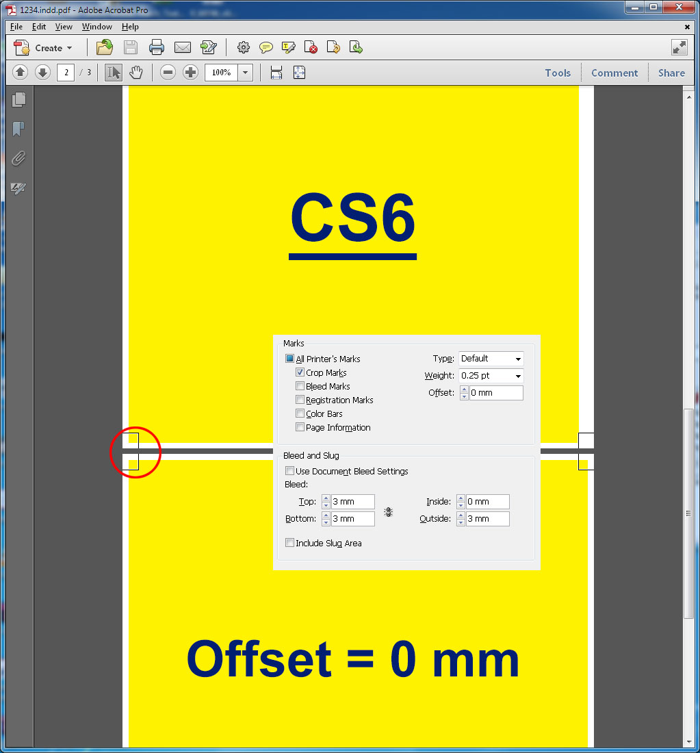Click the rotate pages icon
The image size is (700, 753).
click(x=333, y=47)
